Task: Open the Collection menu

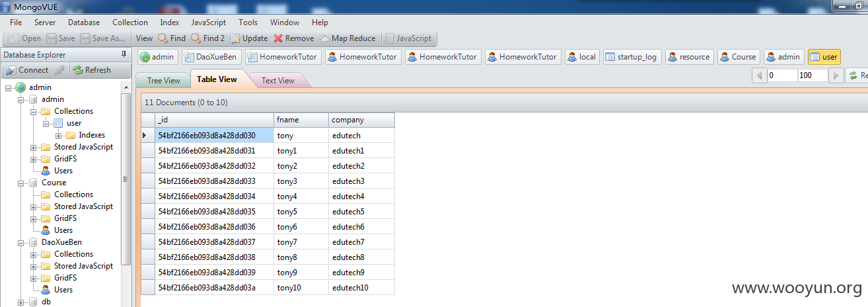Action: [130, 22]
